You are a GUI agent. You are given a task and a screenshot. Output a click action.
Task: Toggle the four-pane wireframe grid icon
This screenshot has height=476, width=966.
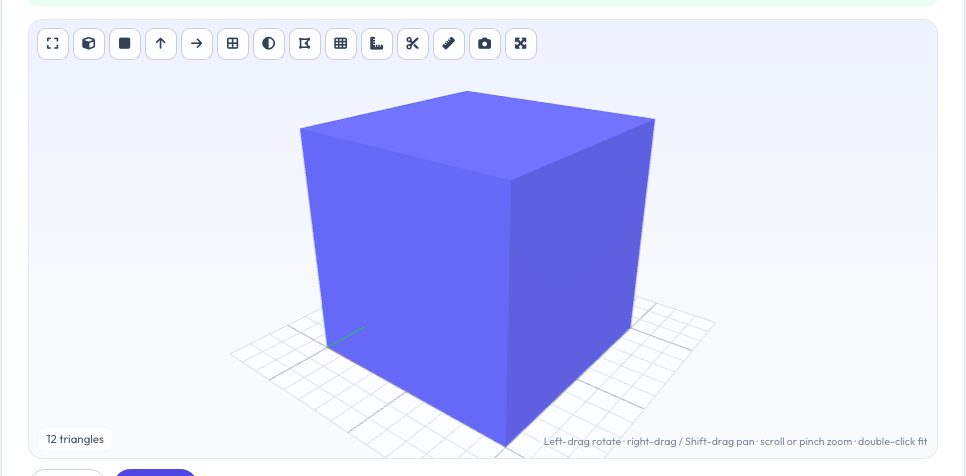[x=233, y=44]
